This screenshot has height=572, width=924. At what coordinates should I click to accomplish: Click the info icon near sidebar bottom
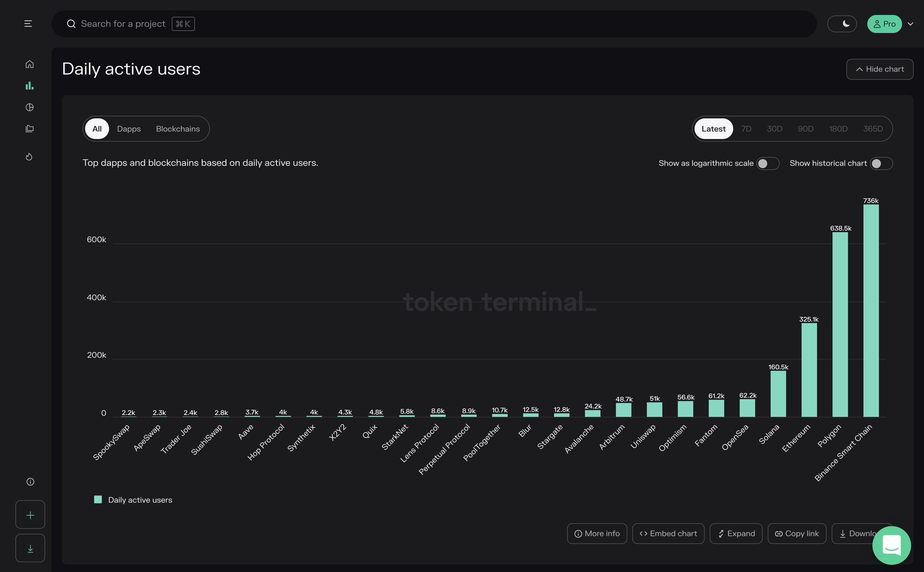(x=30, y=482)
